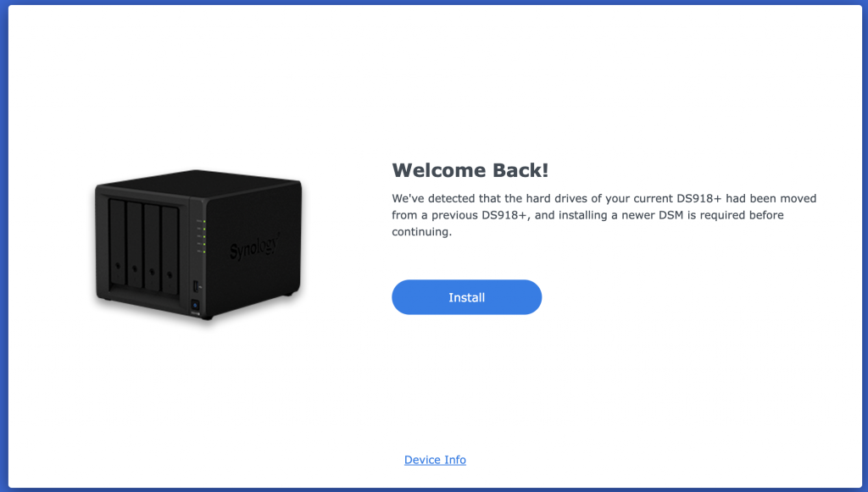Click the topmost green LED on the NAS
This screenshot has width=868, height=492.
pyautogui.click(x=204, y=221)
